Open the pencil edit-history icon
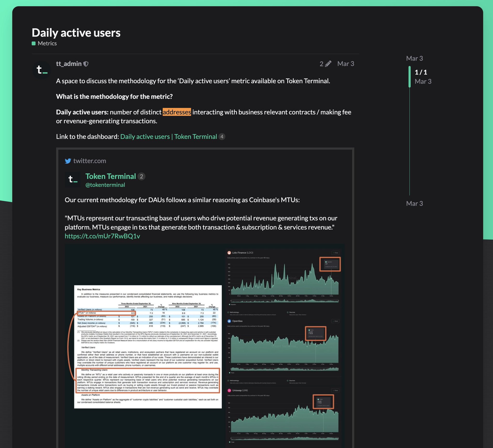Viewport: 493px width, 448px height. [x=328, y=64]
